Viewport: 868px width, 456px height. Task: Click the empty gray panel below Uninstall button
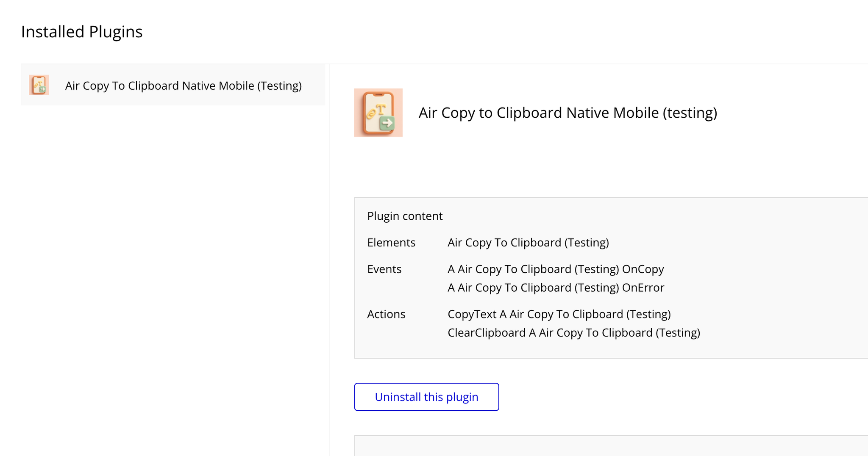pyautogui.click(x=610, y=446)
